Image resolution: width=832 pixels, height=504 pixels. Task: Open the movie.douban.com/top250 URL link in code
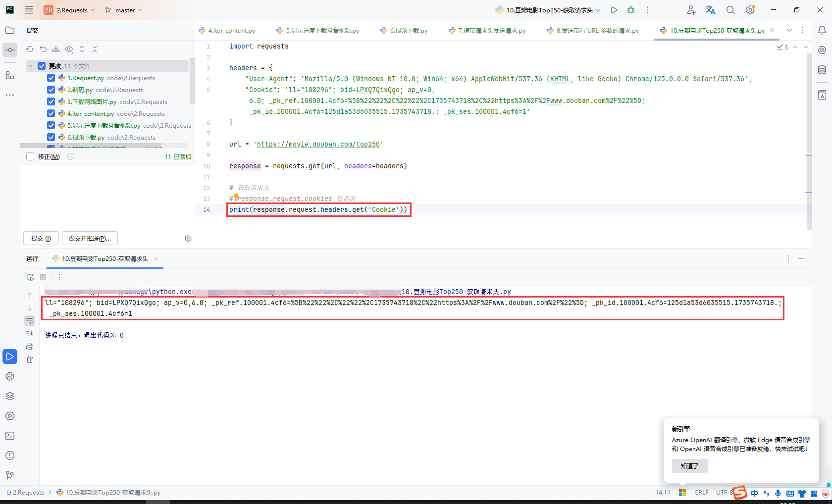tap(318, 144)
